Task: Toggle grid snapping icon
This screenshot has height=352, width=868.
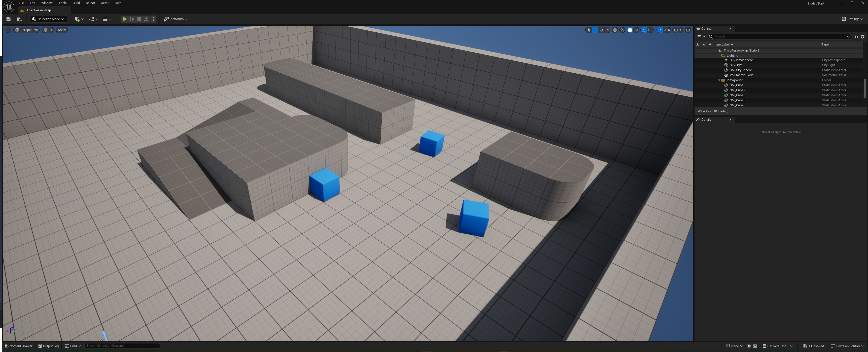Action: tap(630, 30)
